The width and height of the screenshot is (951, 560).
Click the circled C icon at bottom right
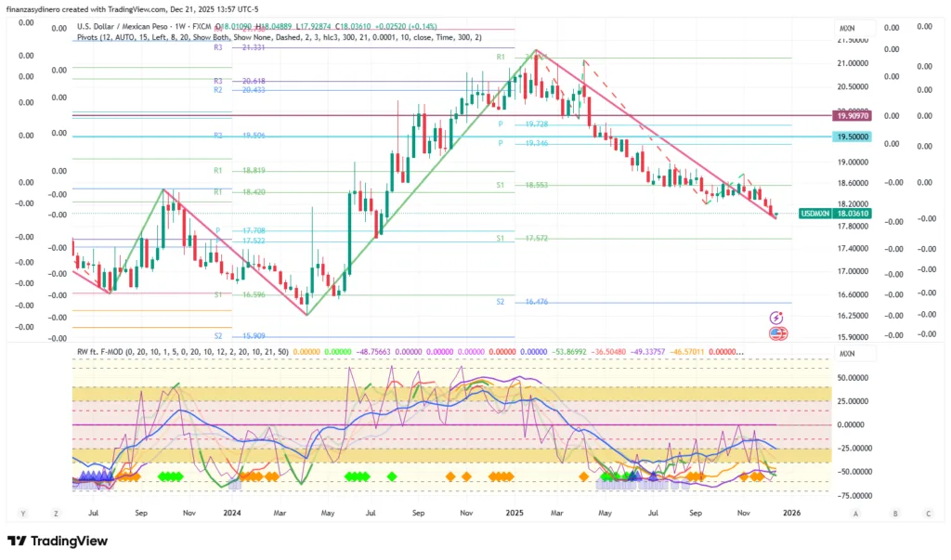click(x=928, y=512)
